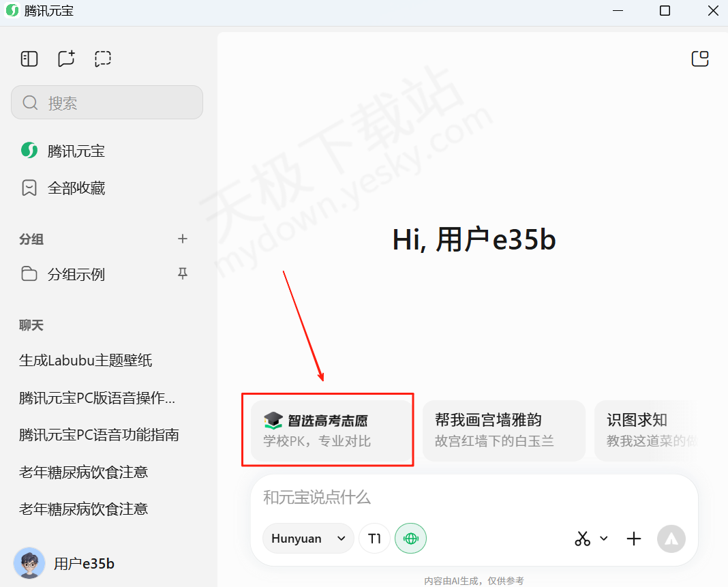Click the 帮我画宫墙雅韵 suggestion card
This screenshot has width=728, height=587.
click(x=504, y=430)
